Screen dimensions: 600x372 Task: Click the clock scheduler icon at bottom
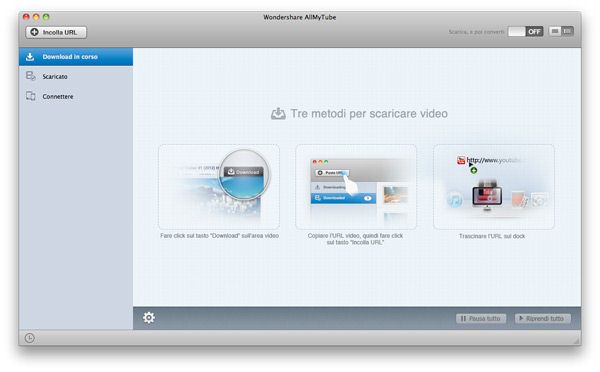(x=29, y=338)
